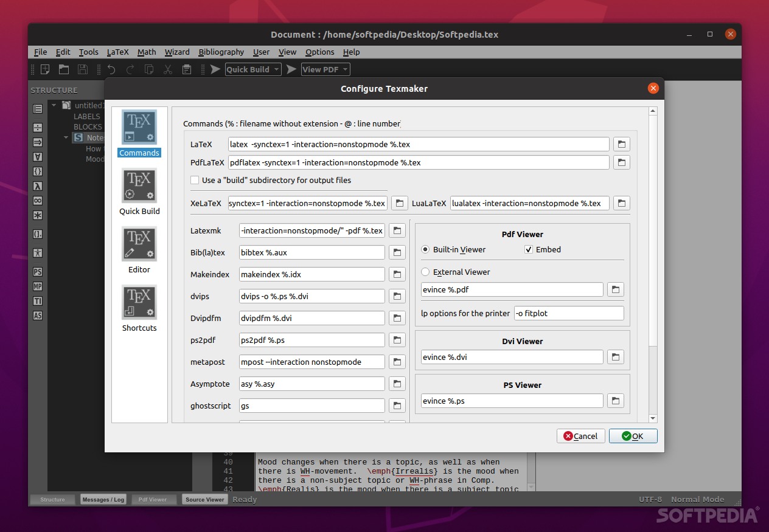Select BLOCKS in the structure tree

tap(88, 127)
